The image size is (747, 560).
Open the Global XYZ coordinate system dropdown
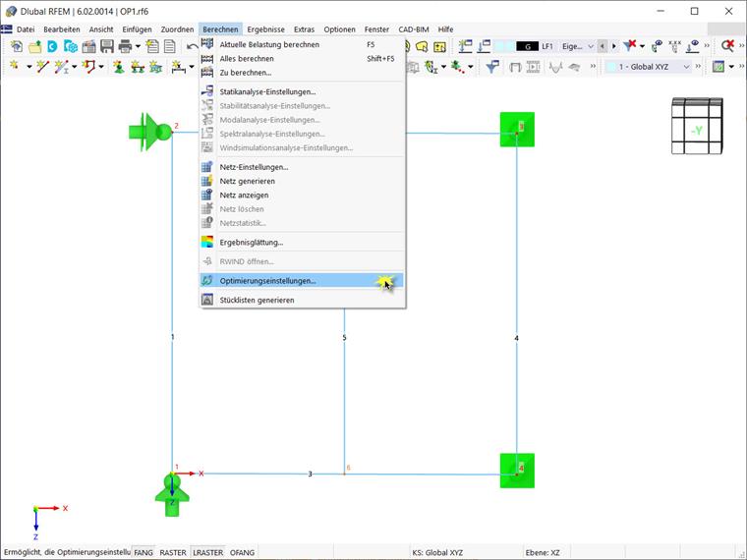click(648, 67)
